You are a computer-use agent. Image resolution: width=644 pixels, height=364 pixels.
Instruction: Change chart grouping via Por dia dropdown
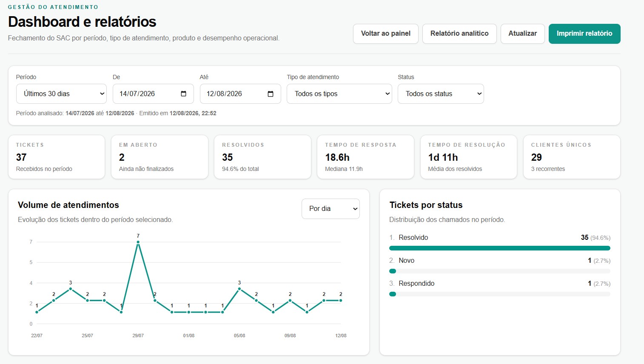pos(331,209)
